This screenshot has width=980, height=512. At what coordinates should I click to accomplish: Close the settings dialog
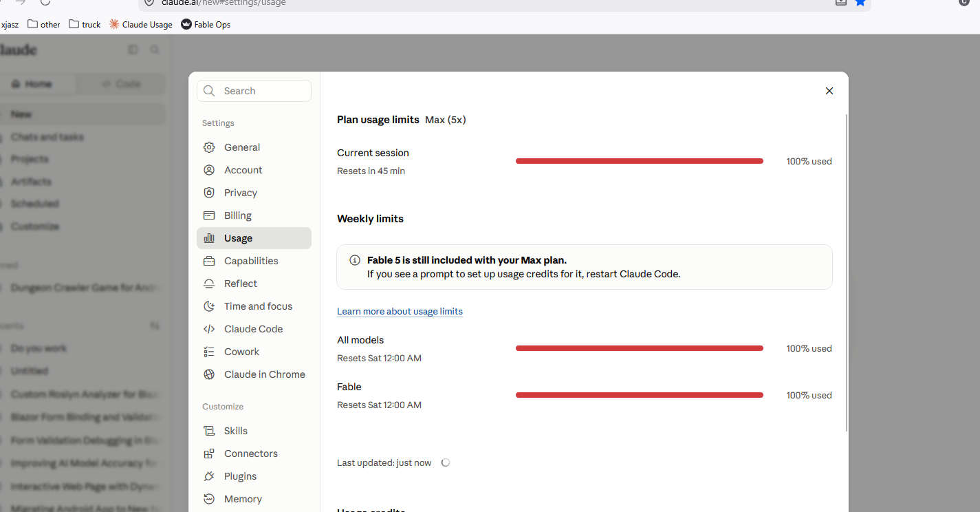click(829, 91)
